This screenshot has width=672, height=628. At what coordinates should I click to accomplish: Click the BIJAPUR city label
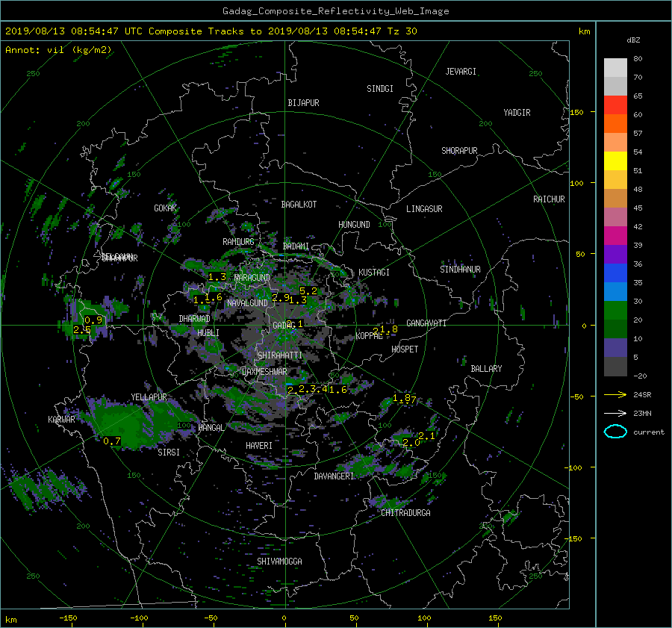[303, 103]
